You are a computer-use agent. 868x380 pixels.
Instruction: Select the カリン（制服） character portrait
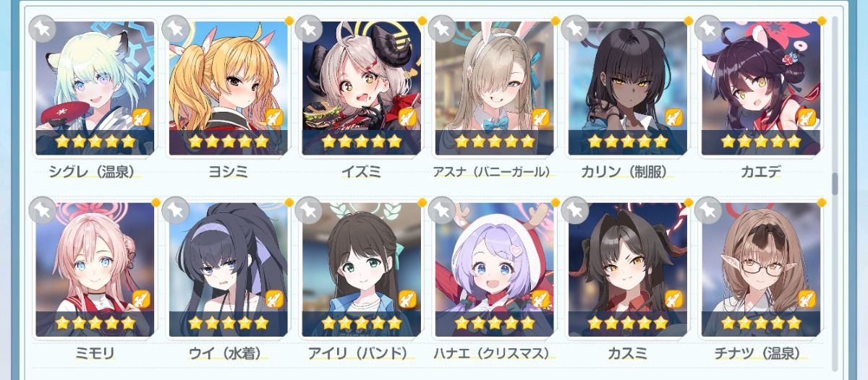point(627,88)
